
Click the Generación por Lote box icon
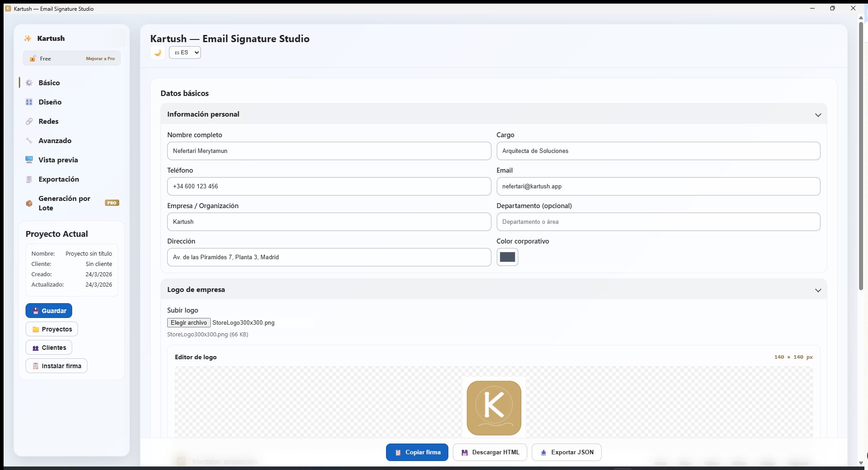29,203
